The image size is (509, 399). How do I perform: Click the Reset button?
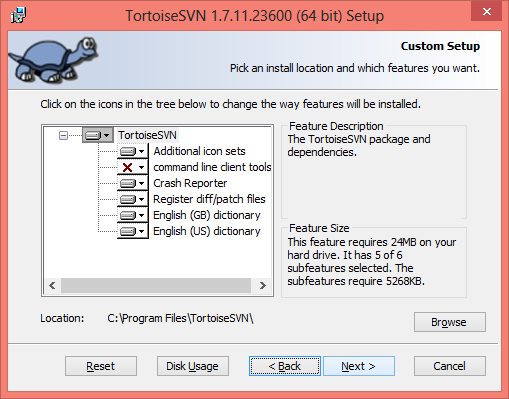click(101, 366)
